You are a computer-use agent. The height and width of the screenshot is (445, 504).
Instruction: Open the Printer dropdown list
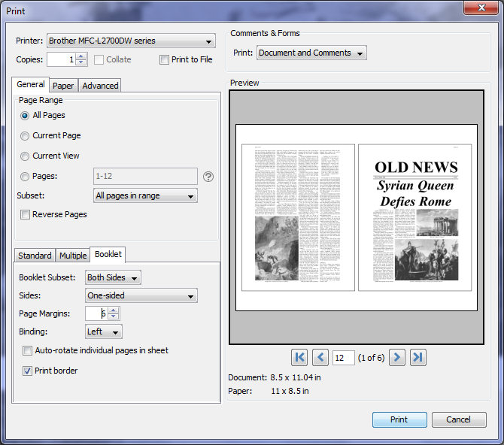(131, 41)
